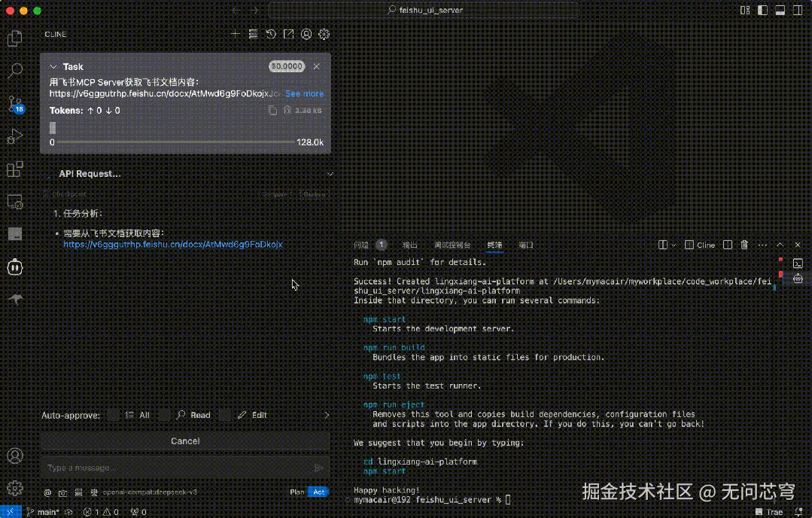
Task: Collapse the Task section chevron
Action: pyautogui.click(x=53, y=66)
